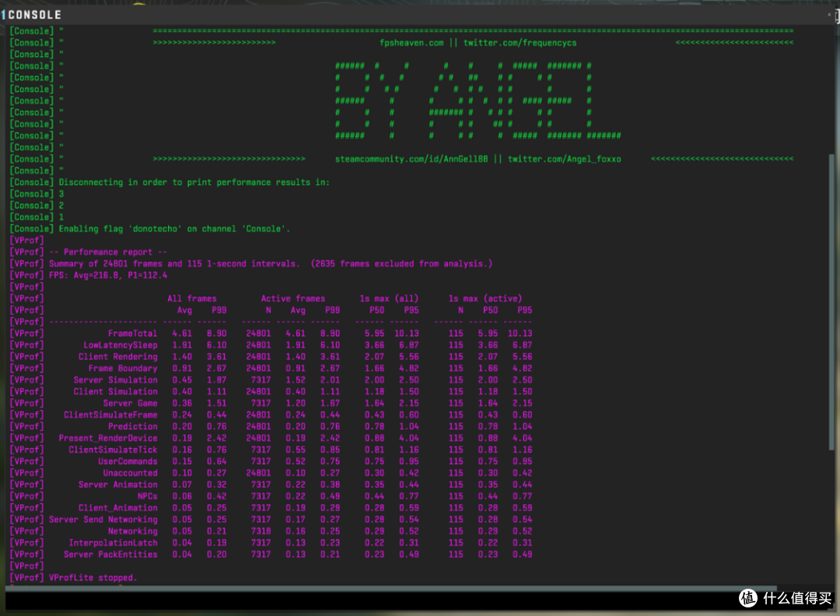Click the twitter.com/frequencycs text
This screenshot has width=840, height=616.
520,43
